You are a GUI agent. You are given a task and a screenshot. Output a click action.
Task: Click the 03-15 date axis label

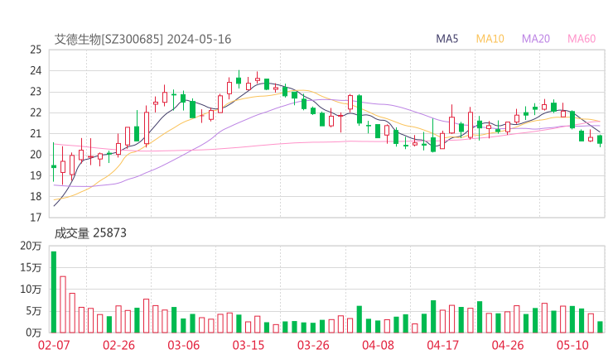click(x=249, y=345)
